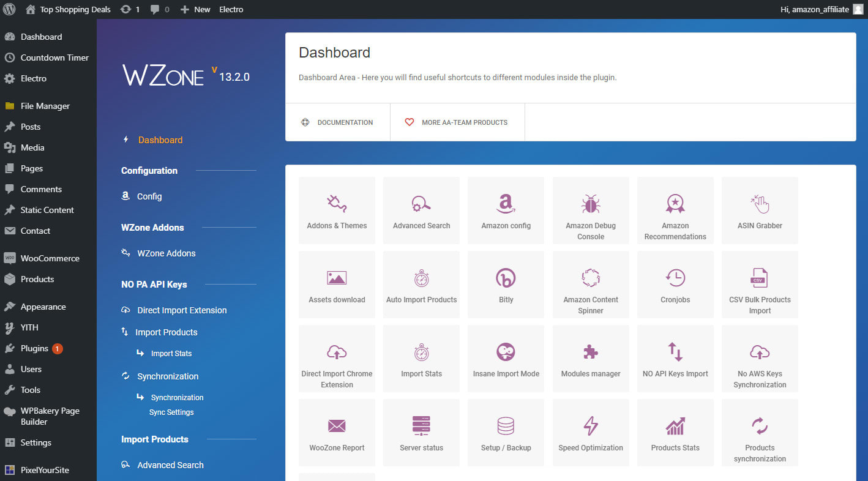Open the No AWS Keys Synchronization tile
Screen dimensions: 868x481
[760, 359]
